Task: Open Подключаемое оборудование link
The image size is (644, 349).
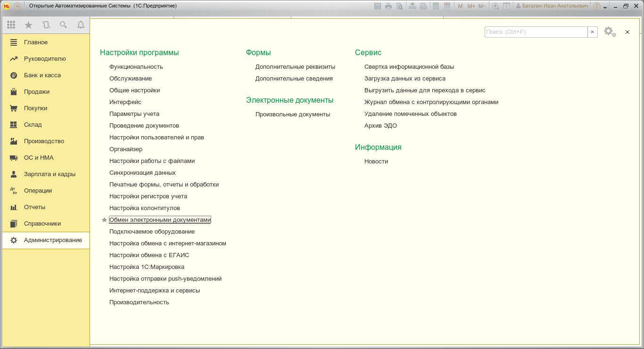Action: coord(152,232)
